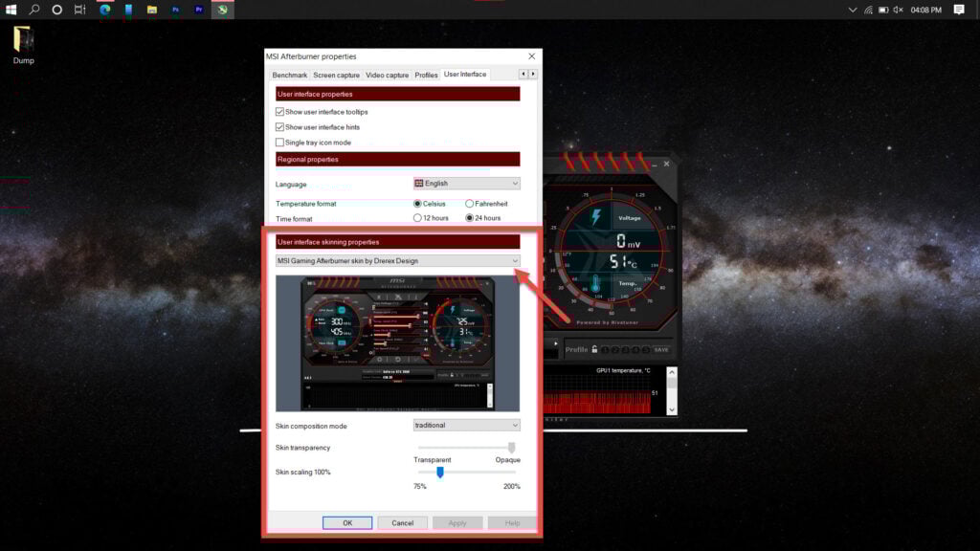Open Skin composition mode dropdown
The image size is (980, 551).
click(x=466, y=426)
